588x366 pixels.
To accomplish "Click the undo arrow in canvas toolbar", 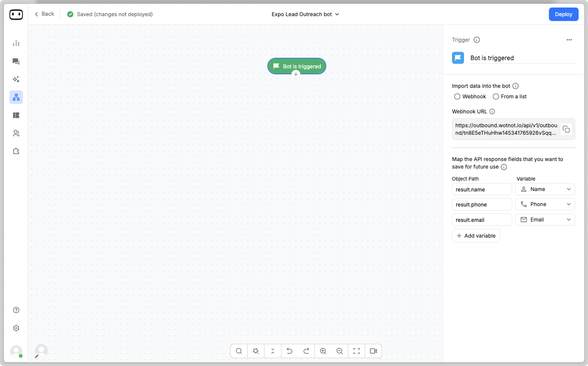I will [289, 351].
